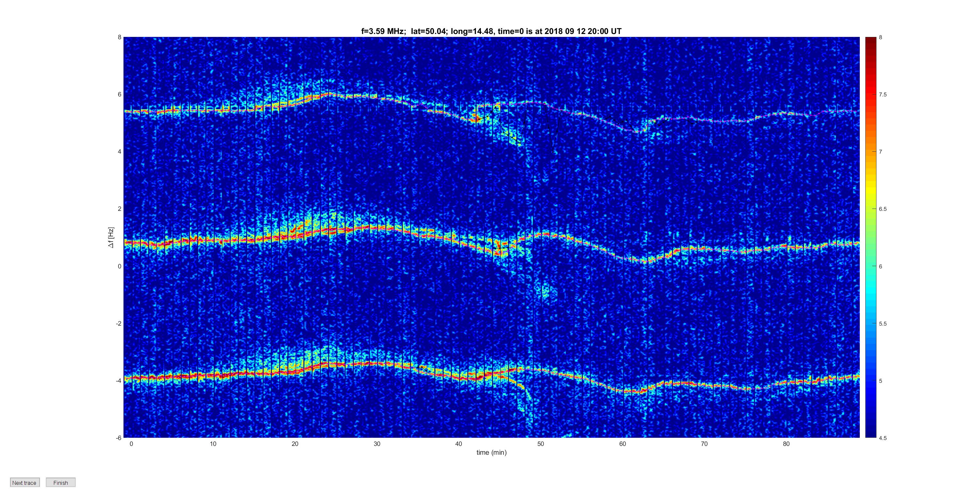The width and height of the screenshot is (980, 492).
Task: Click the x-axis tick label 20
Action: click(x=295, y=444)
